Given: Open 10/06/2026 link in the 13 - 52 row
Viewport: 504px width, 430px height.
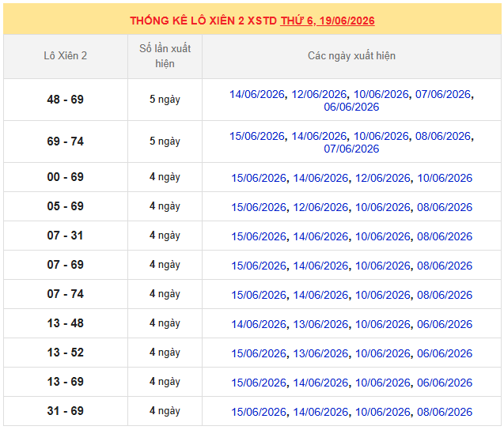Looking at the screenshot, I should [x=383, y=353].
